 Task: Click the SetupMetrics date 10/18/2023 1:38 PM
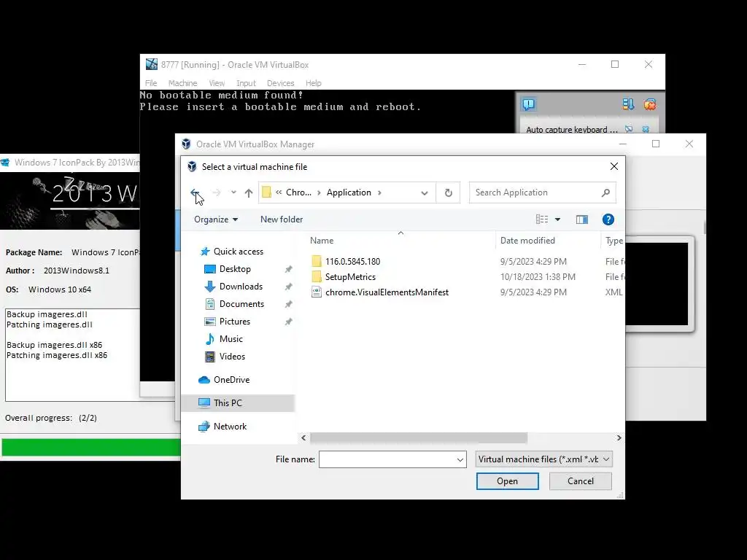click(x=538, y=276)
